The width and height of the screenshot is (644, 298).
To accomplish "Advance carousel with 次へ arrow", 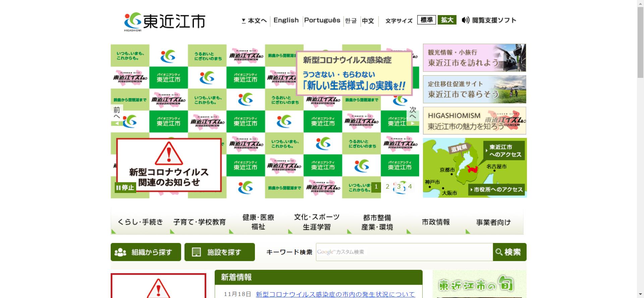I will point(413,115).
